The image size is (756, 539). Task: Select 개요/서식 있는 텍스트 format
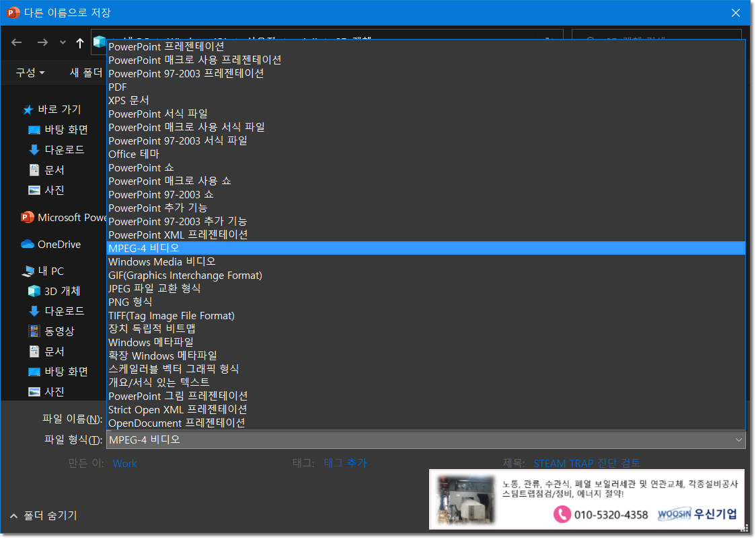pos(426,383)
